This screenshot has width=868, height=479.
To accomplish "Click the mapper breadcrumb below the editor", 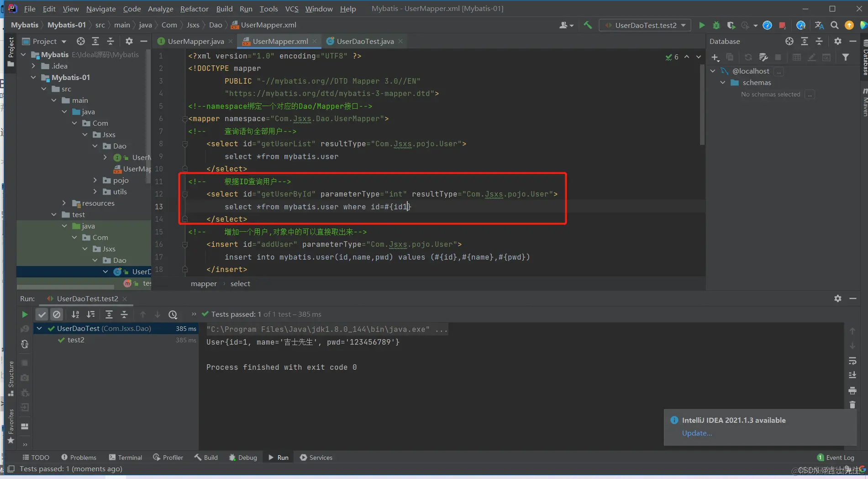I will point(204,284).
